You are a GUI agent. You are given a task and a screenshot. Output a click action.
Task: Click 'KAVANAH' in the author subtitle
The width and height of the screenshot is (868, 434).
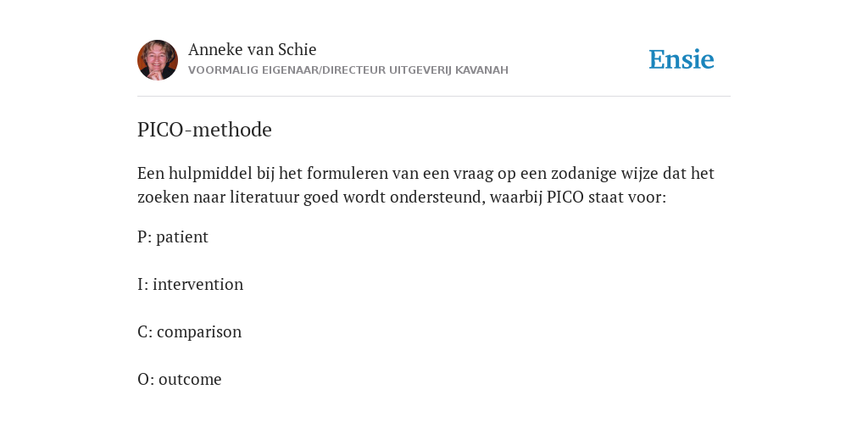[x=481, y=70]
